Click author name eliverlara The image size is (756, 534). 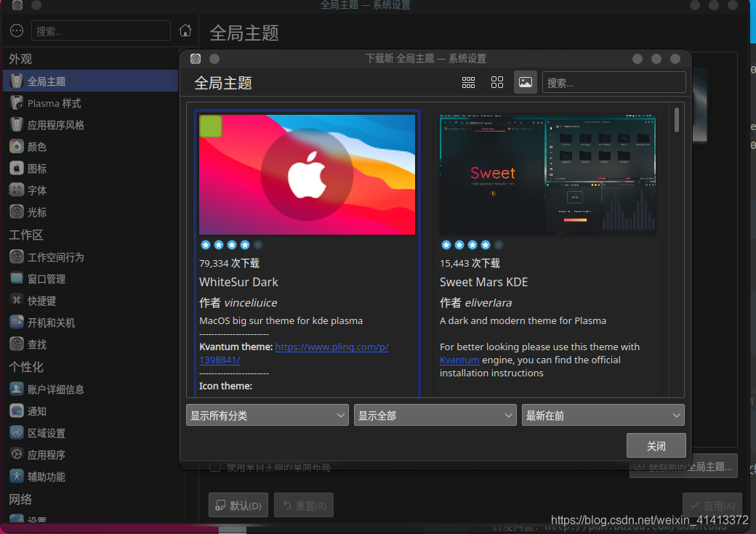click(488, 303)
